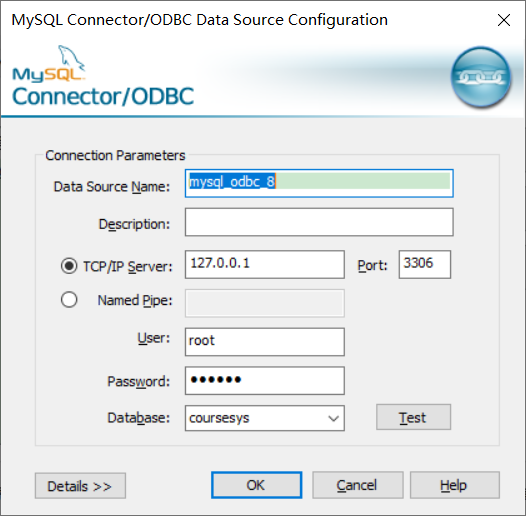Click the Password field
This screenshot has height=516, width=526.
265,381
